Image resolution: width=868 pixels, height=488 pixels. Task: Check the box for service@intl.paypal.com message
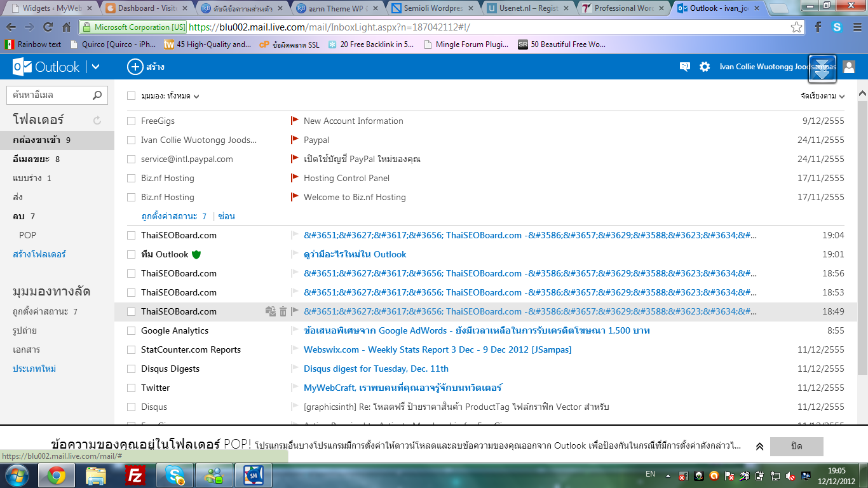point(131,159)
